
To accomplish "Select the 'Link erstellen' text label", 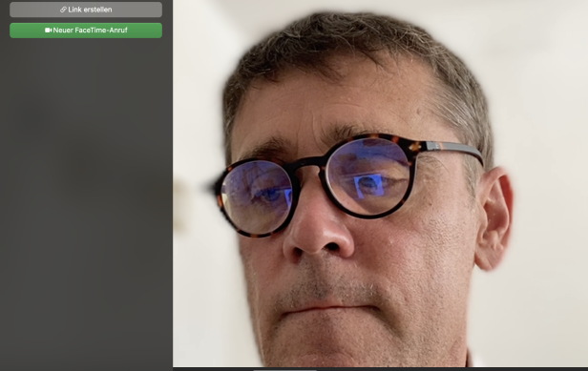I will 90,10.
